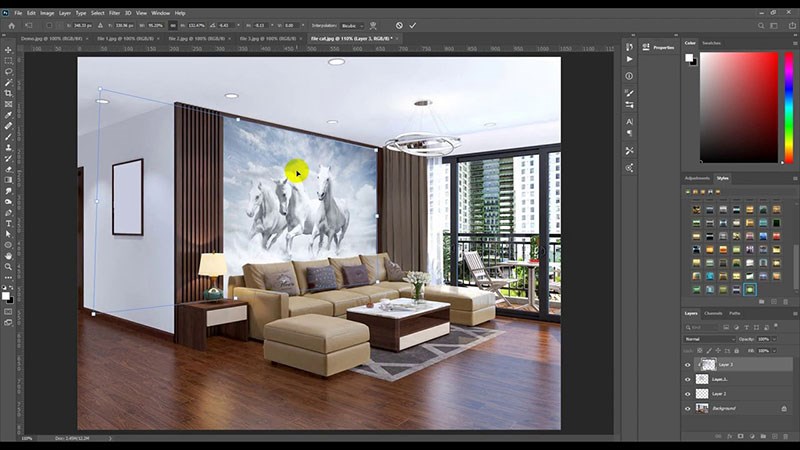Viewport: 800px width, 450px height.
Task: Open the Color panel options menu
Action: pos(795,43)
